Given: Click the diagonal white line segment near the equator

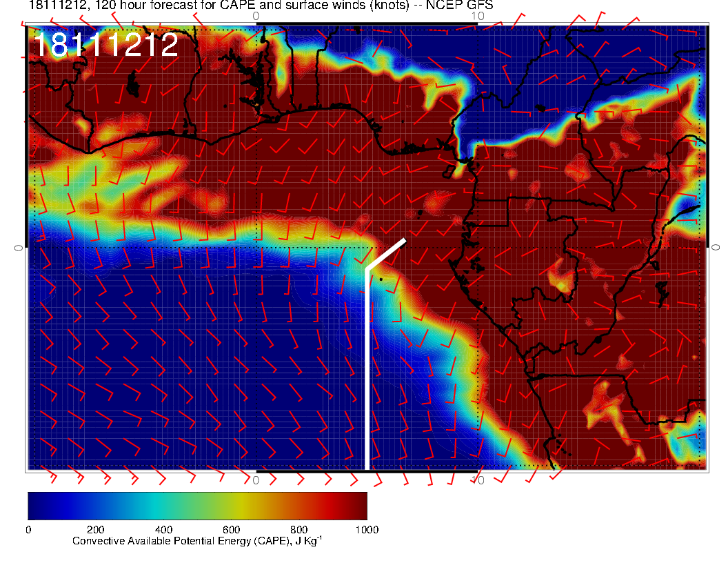Looking at the screenshot, I should pyautogui.click(x=386, y=254).
